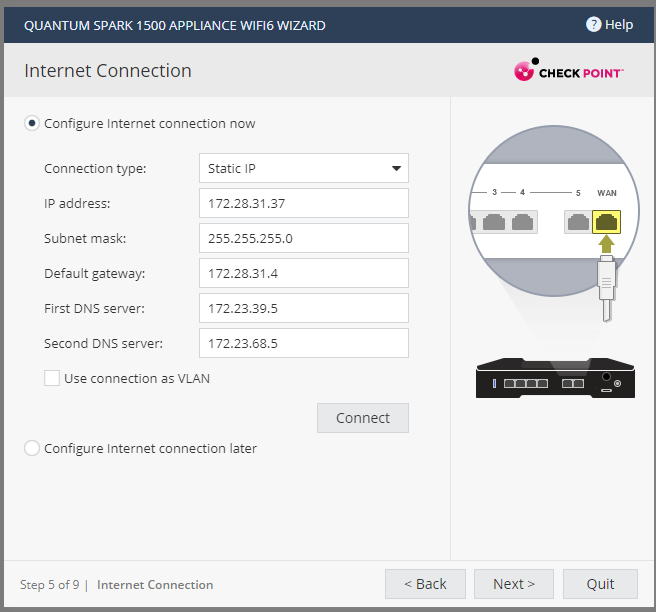Proceed with the Next button

point(514,584)
